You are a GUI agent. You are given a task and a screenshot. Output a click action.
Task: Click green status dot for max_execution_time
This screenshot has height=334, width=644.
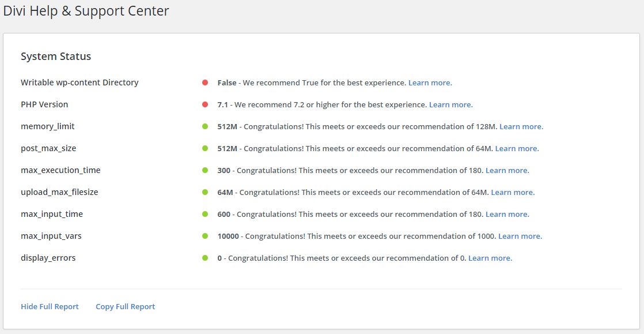[206, 170]
